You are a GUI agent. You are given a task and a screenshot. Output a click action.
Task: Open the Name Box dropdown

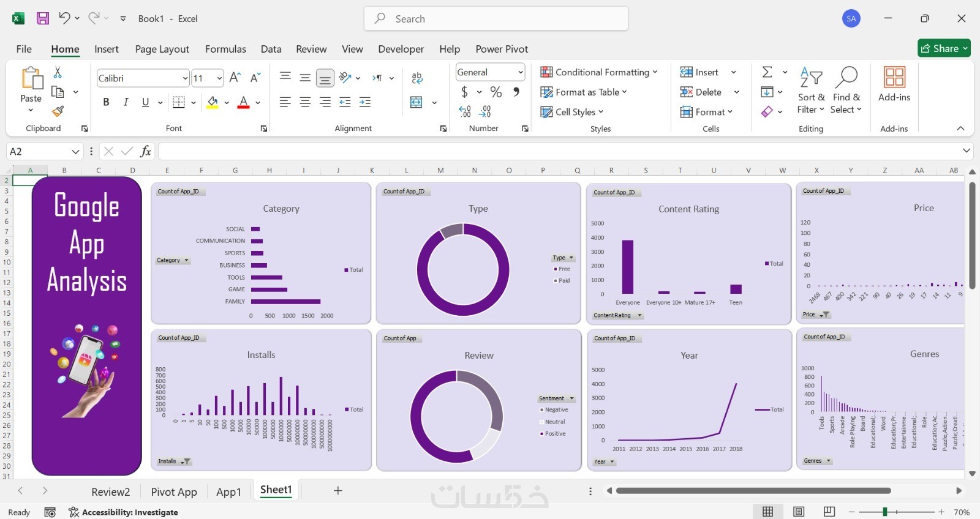coord(75,151)
